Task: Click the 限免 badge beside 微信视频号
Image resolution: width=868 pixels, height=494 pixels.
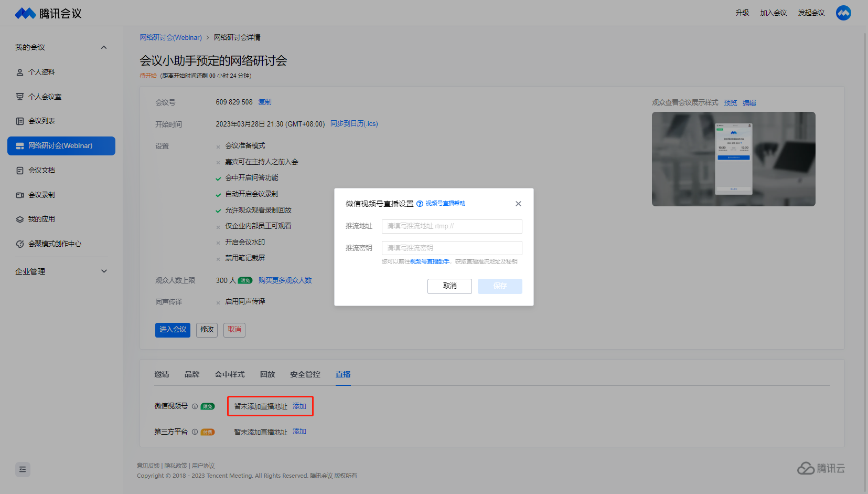Action: point(208,406)
